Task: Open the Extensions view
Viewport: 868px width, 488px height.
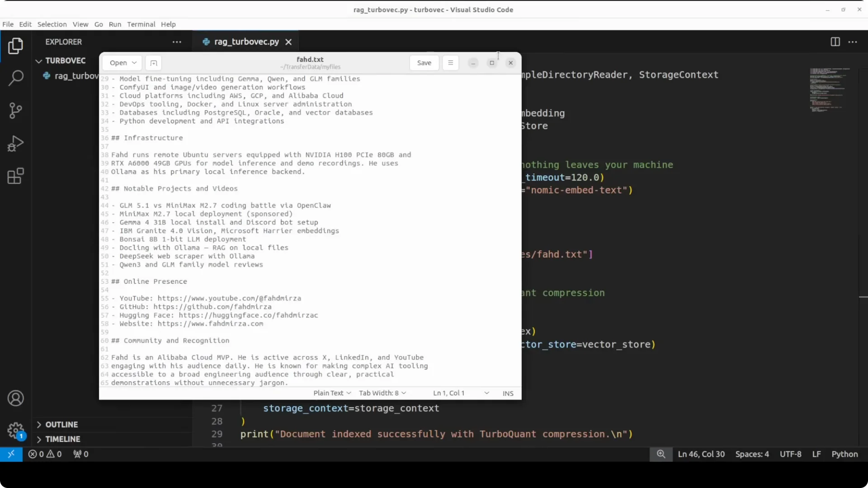Action: click(15, 176)
